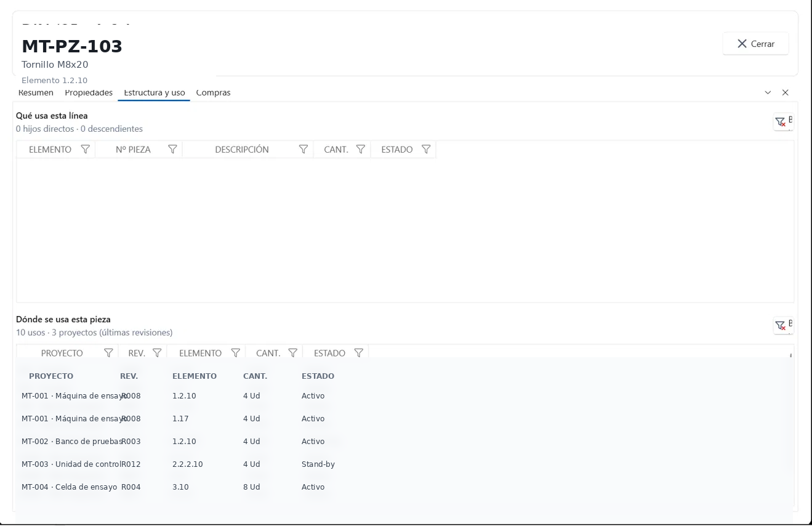Image resolution: width=812 pixels, height=526 pixels.
Task: Filter the PROYECTO column
Action: [x=108, y=354]
